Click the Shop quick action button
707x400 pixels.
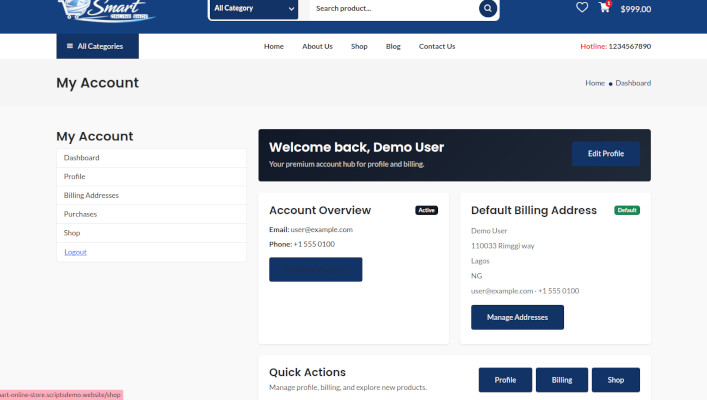point(615,380)
